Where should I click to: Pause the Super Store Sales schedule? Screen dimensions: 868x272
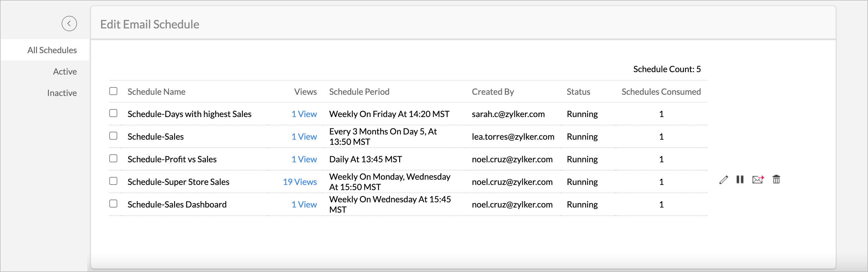point(740,180)
